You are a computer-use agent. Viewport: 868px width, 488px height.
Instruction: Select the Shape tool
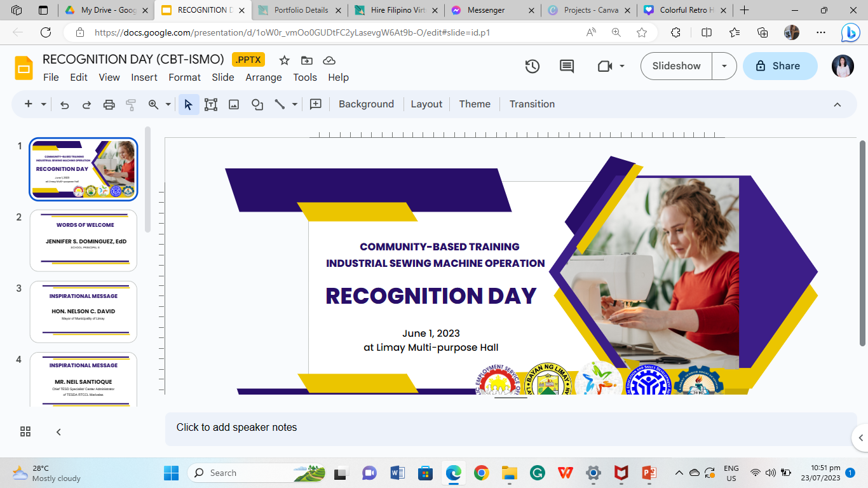tap(257, 105)
